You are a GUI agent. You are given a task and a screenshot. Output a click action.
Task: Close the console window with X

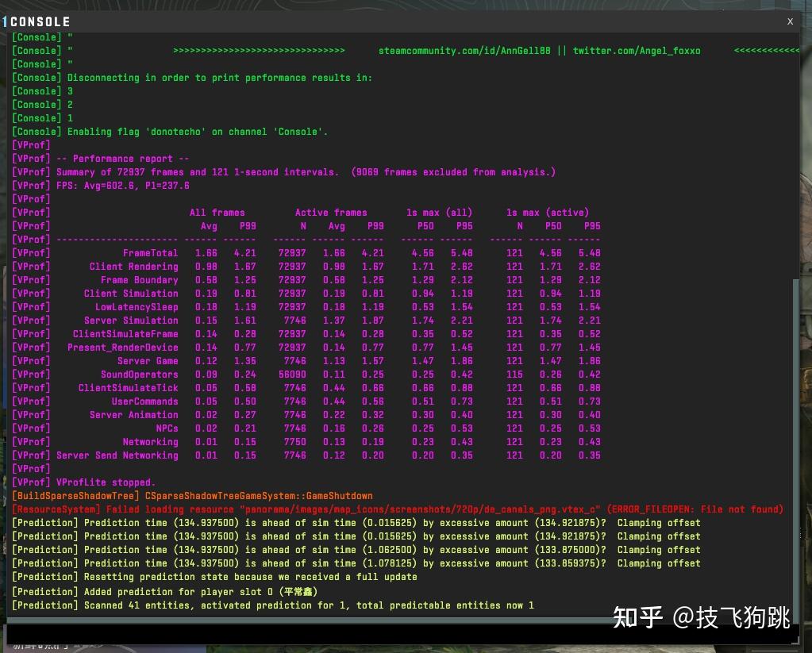pyautogui.click(x=790, y=21)
